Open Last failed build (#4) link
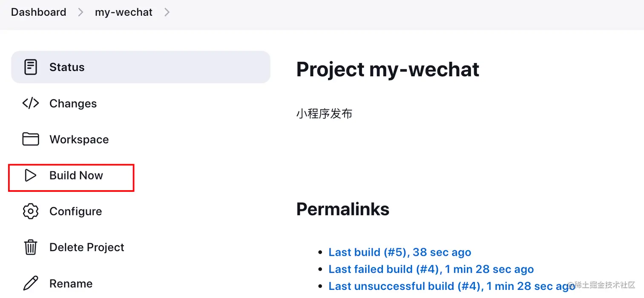 pos(431,269)
